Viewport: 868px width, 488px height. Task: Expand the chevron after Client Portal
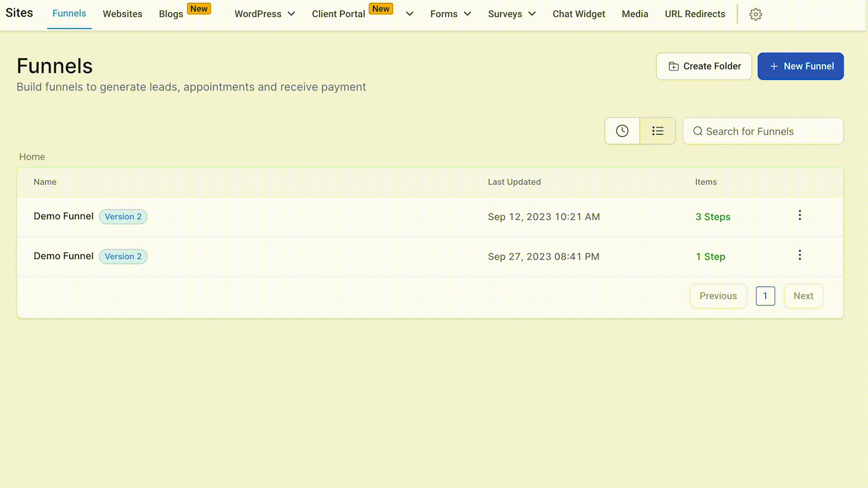pos(410,14)
